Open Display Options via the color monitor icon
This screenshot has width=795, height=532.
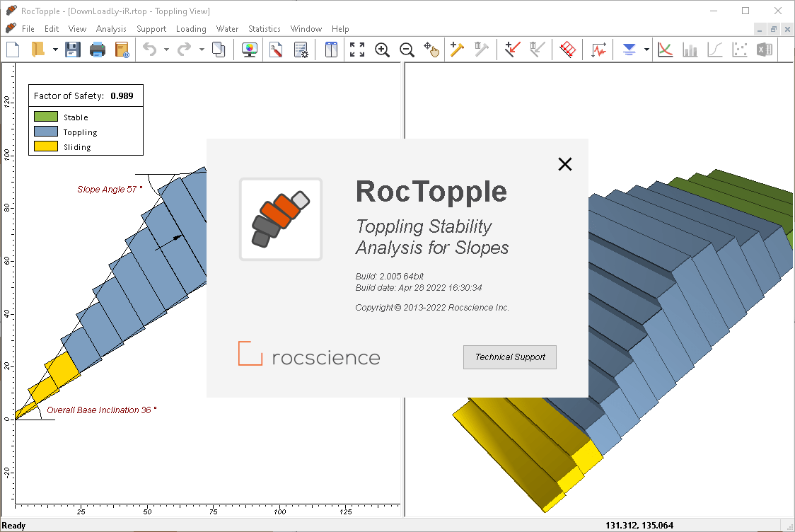[x=249, y=50]
